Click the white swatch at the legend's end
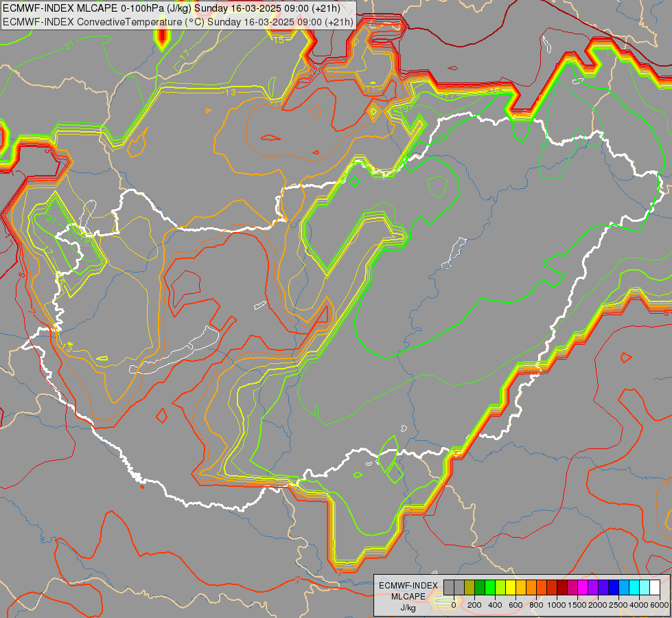The width and height of the screenshot is (672, 618). (656, 587)
